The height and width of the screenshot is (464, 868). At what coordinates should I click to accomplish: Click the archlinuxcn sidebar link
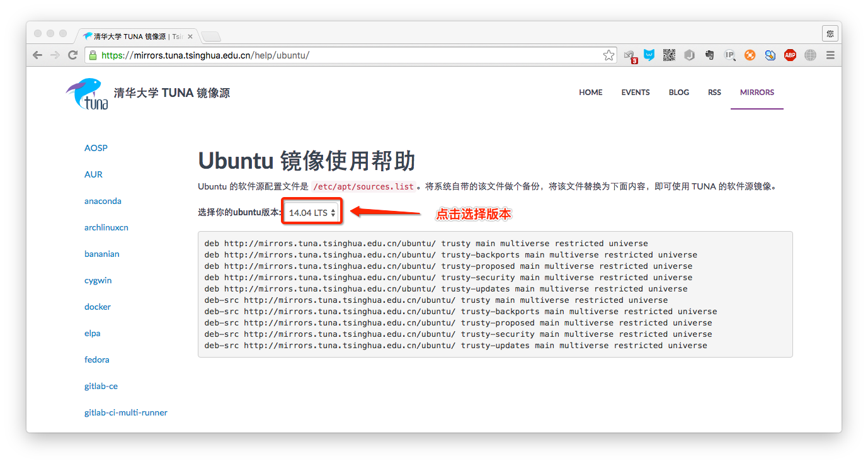[106, 228]
